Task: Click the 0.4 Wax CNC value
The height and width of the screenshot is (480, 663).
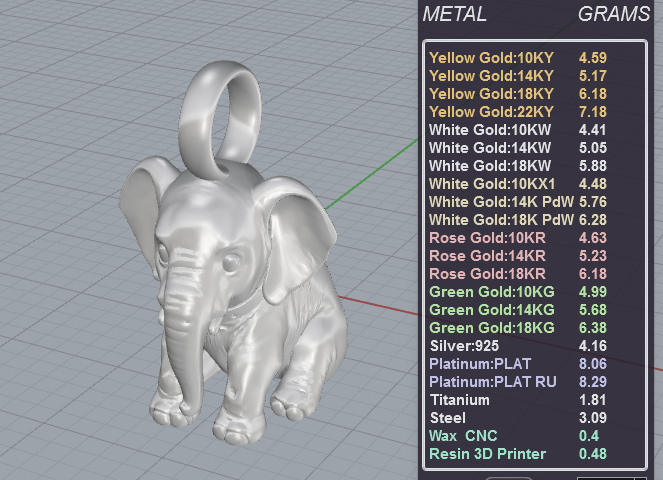Action: point(588,436)
